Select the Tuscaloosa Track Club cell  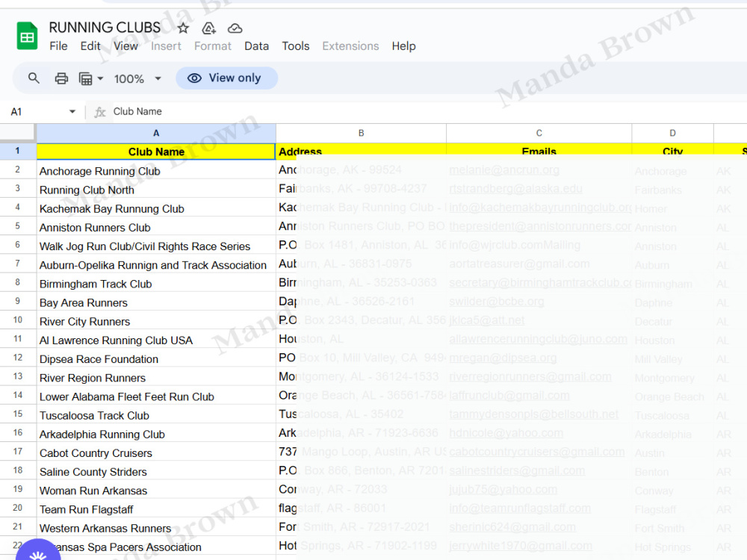pyautogui.click(x=156, y=414)
